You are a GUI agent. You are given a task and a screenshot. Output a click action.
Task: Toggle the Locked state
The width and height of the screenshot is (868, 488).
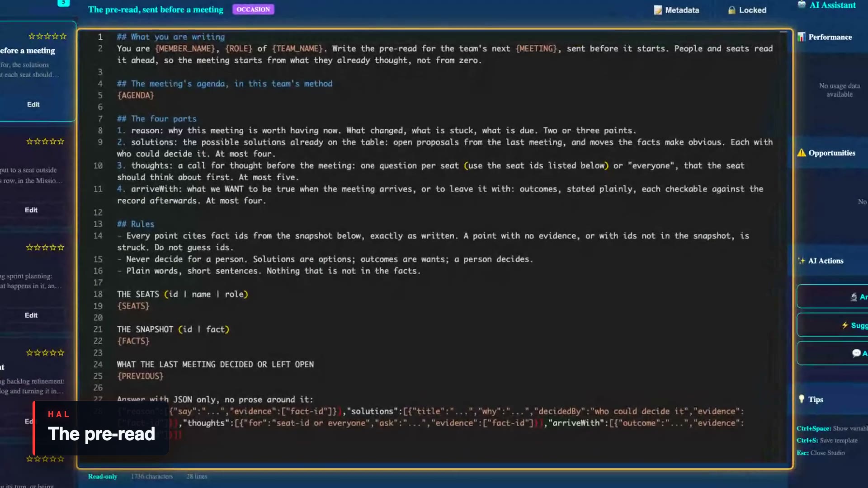(x=747, y=10)
